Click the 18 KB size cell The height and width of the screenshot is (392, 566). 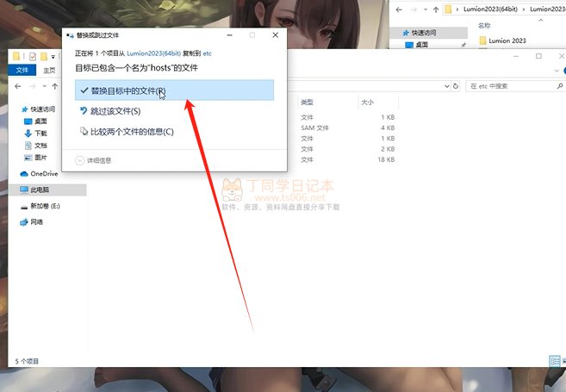(386, 159)
